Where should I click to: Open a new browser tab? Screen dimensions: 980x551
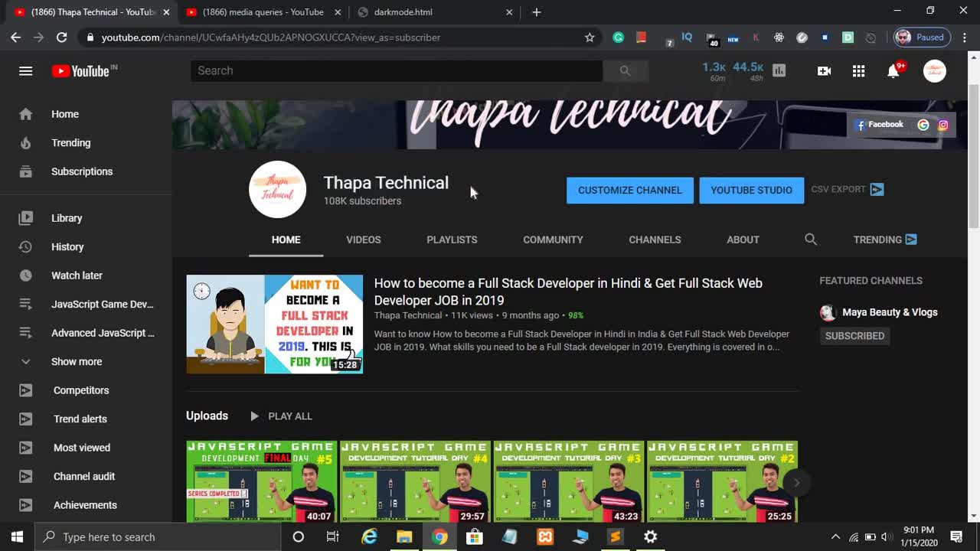(537, 12)
